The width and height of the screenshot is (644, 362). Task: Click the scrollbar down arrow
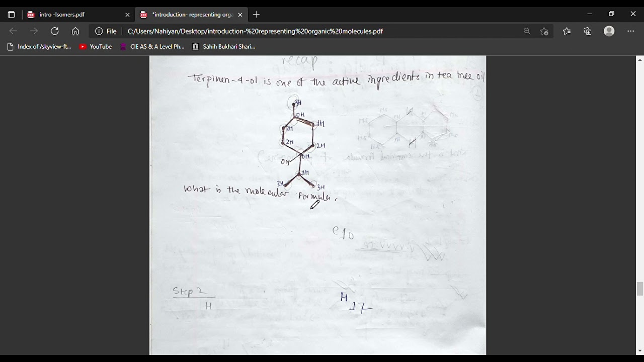tap(640, 351)
